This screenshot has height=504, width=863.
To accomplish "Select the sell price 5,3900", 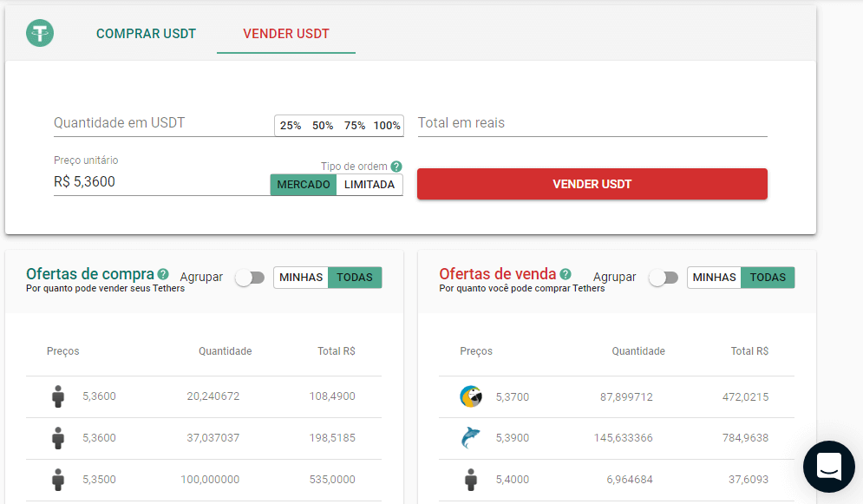I will pos(513,438).
